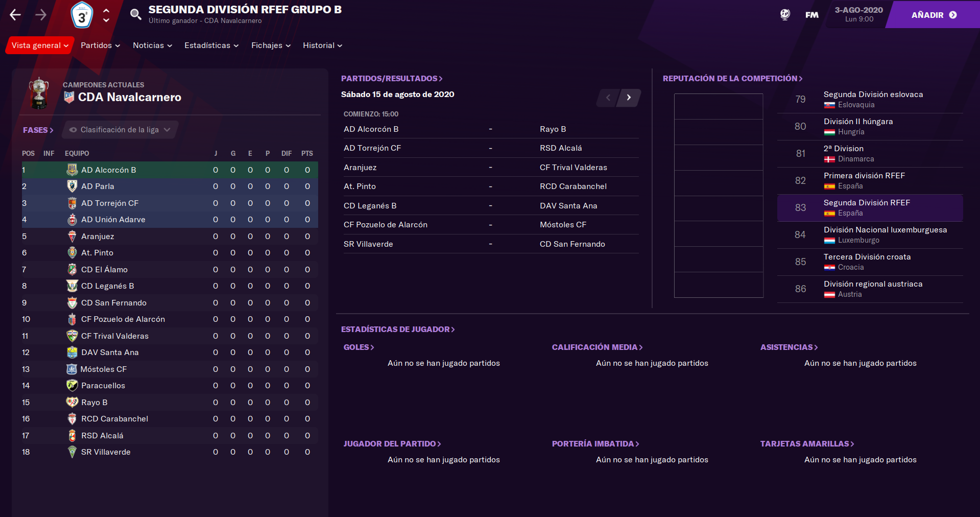Open Historial dropdown menu
980x517 pixels.
tap(322, 45)
